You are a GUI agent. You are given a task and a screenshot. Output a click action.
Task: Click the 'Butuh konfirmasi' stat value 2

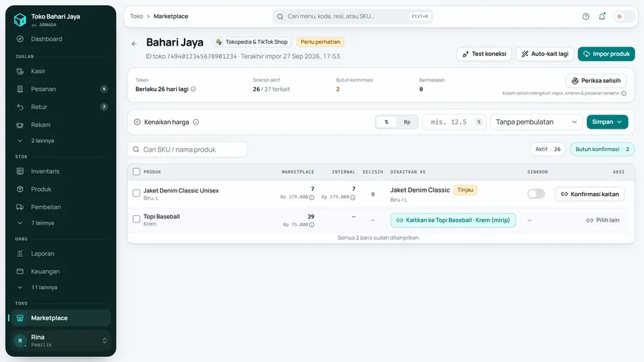click(338, 89)
